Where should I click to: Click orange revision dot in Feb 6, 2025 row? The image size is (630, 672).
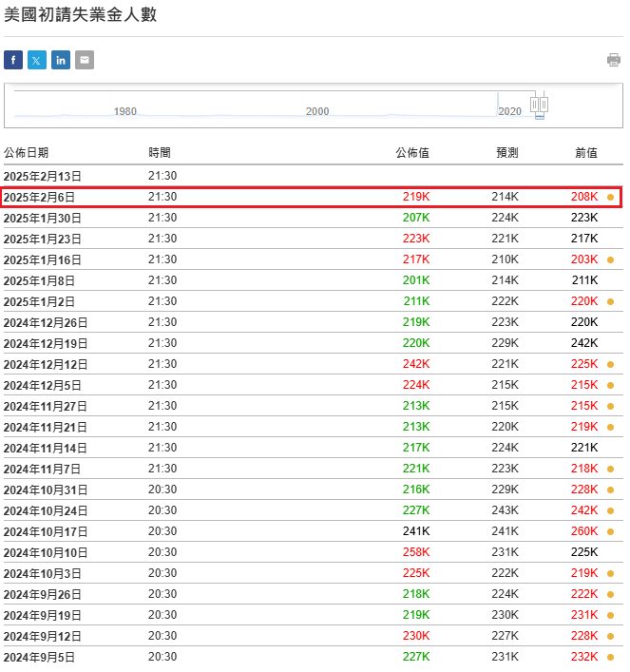(x=610, y=198)
